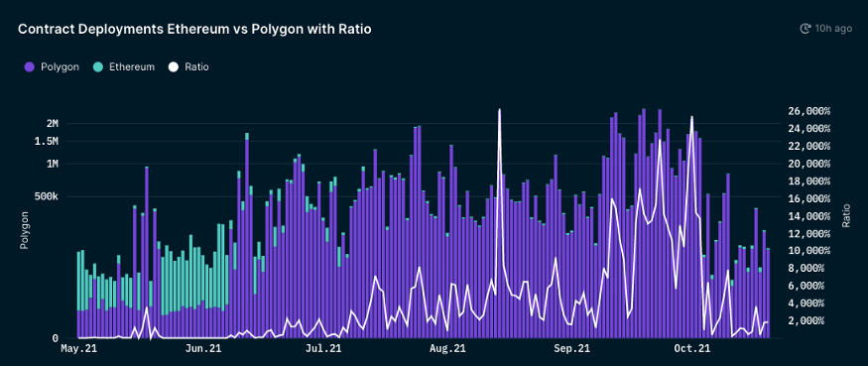868x366 pixels.
Task: Click the 'Sep.21' x-axis label
Action: [x=571, y=349]
